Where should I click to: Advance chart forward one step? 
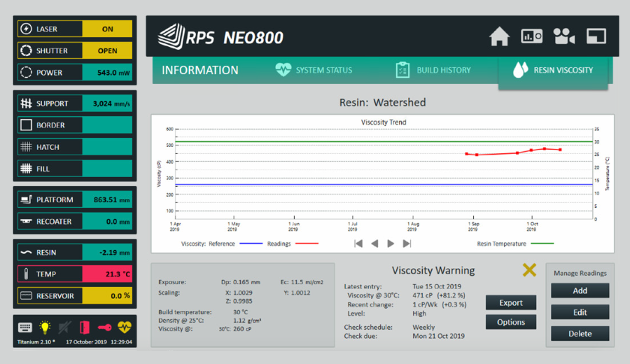[x=390, y=244]
